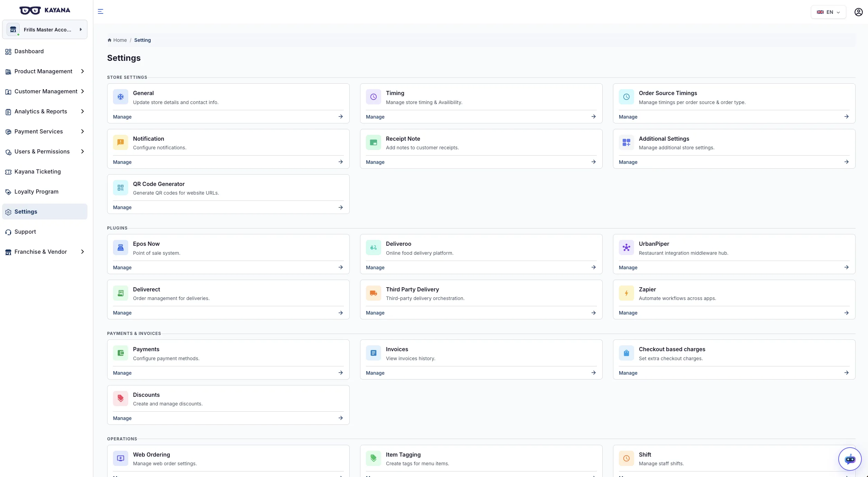Click the Deliveroo scooter icon
The height and width of the screenshot is (477, 868).
[374, 247]
